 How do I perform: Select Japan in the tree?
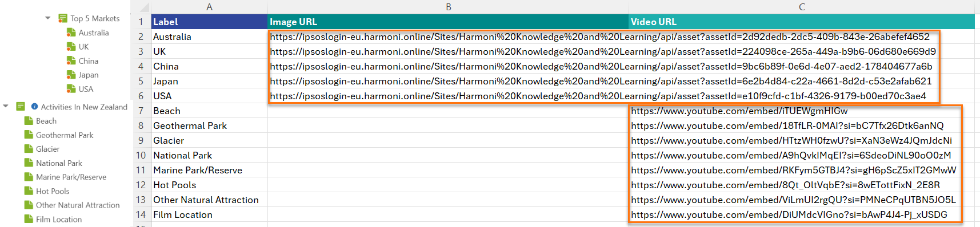(x=89, y=75)
